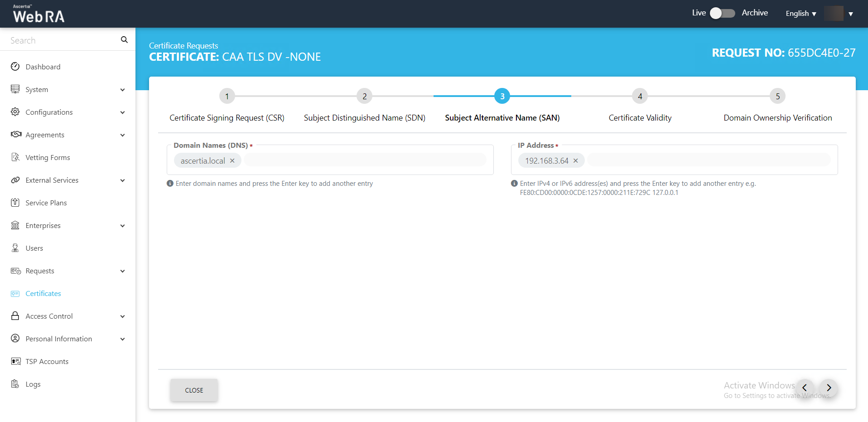Select the Certificates menu item

point(43,293)
